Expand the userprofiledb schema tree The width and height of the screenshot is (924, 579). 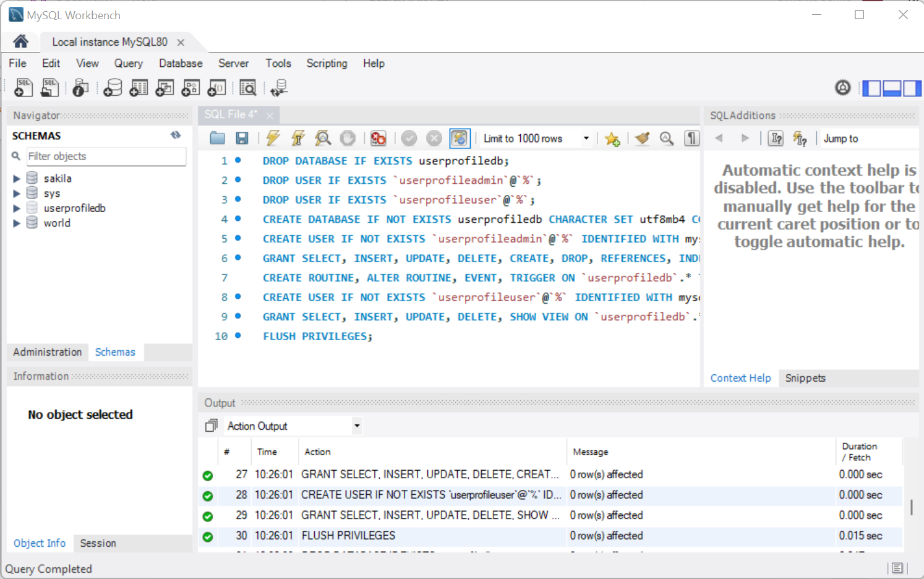pos(17,208)
